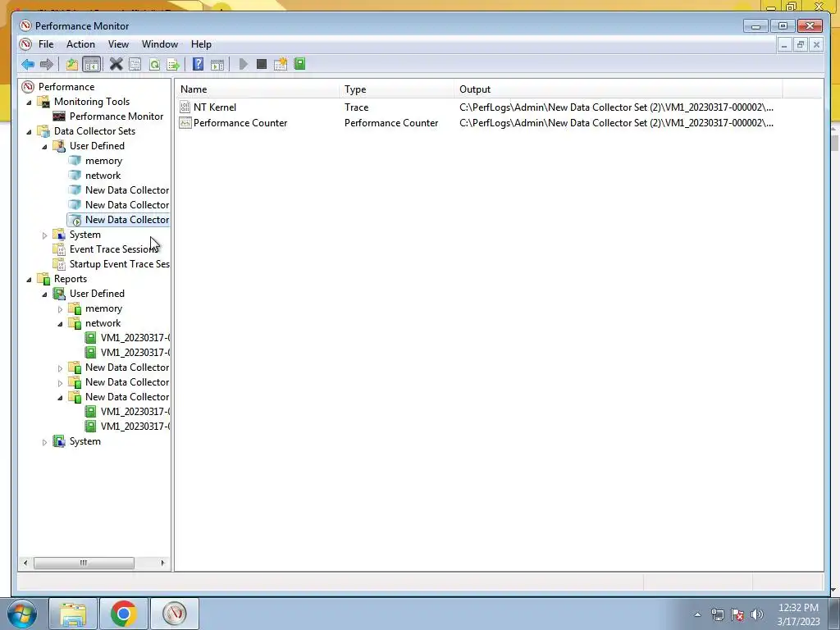This screenshot has height=630, width=840.
Task: Toggle the Show/Hide Console Tree icon
Action: [92, 64]
